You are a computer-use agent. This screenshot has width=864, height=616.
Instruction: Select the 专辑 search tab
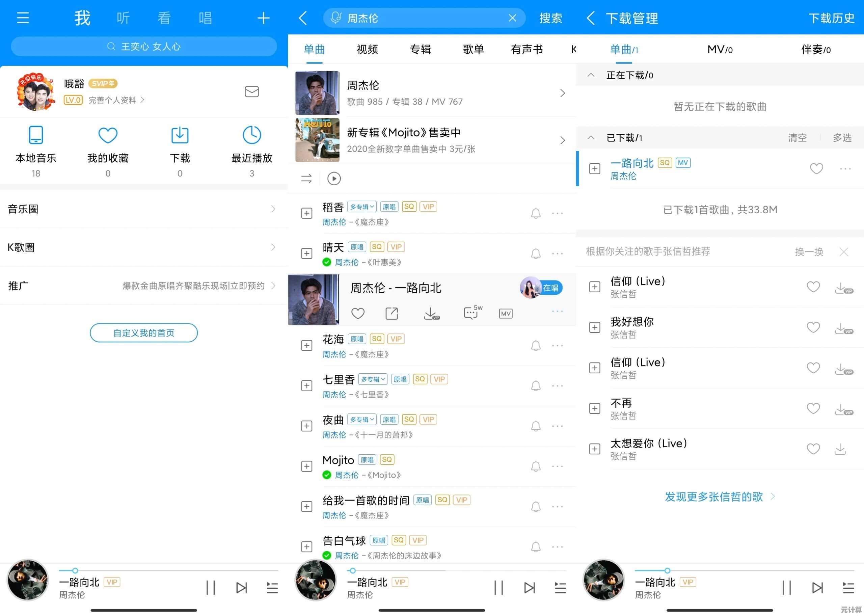[420, 49]
